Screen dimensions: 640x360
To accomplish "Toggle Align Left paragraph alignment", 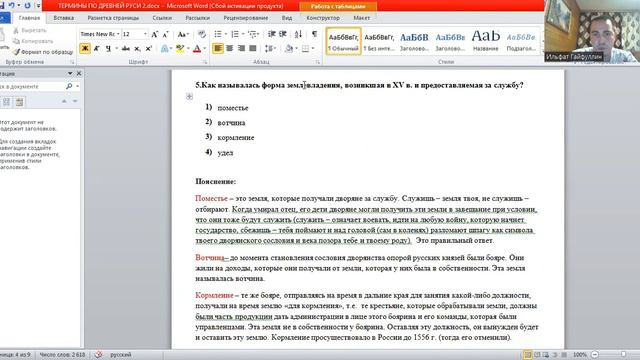I will [x=218, y=49].
